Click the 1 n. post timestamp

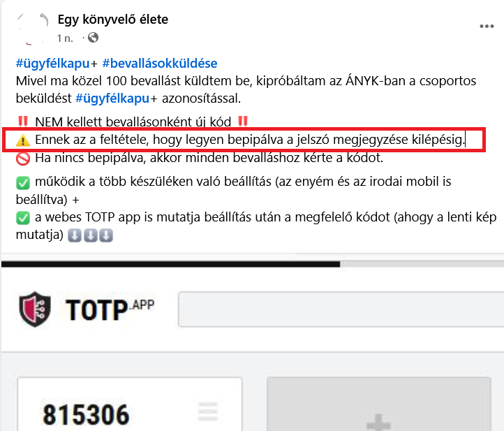coord(65,38)
